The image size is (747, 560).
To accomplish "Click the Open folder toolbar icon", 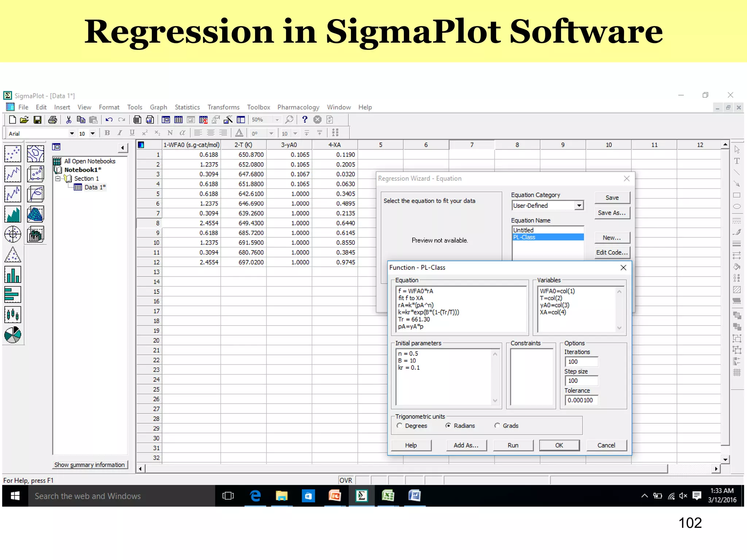I will 24,120.
